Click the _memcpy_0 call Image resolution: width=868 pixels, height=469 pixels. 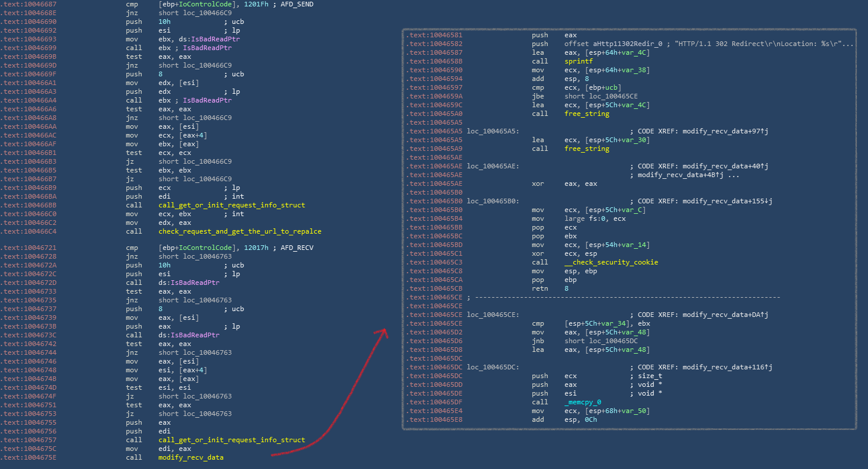584,402
